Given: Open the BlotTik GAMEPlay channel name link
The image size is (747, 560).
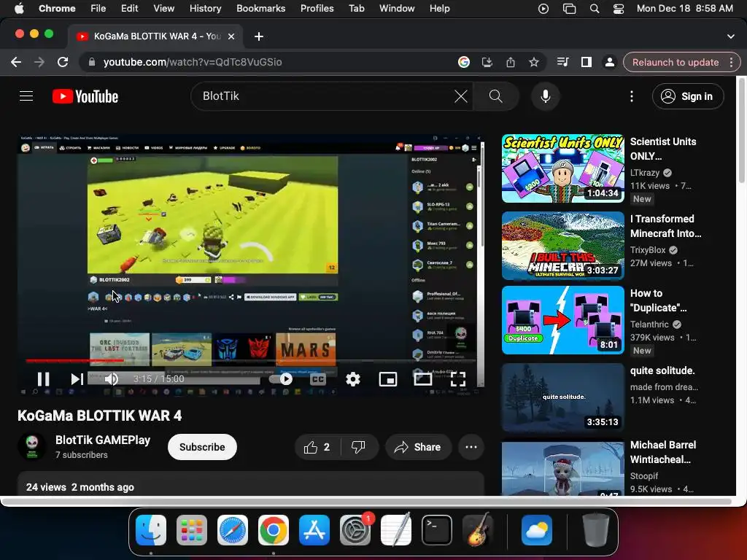Looking at the screenshot, I should click(102, 440).
